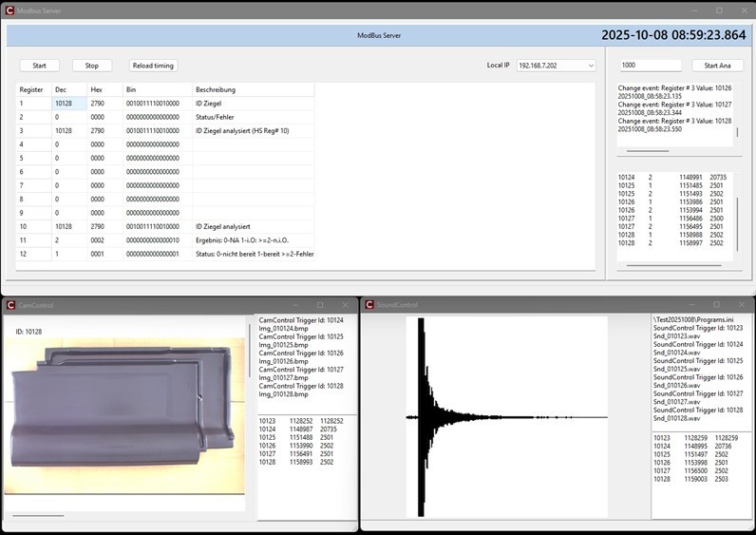756x535 pixels.
Task: Open the Local IP dropdown 192.168.7.202
Action: point(557,66)
